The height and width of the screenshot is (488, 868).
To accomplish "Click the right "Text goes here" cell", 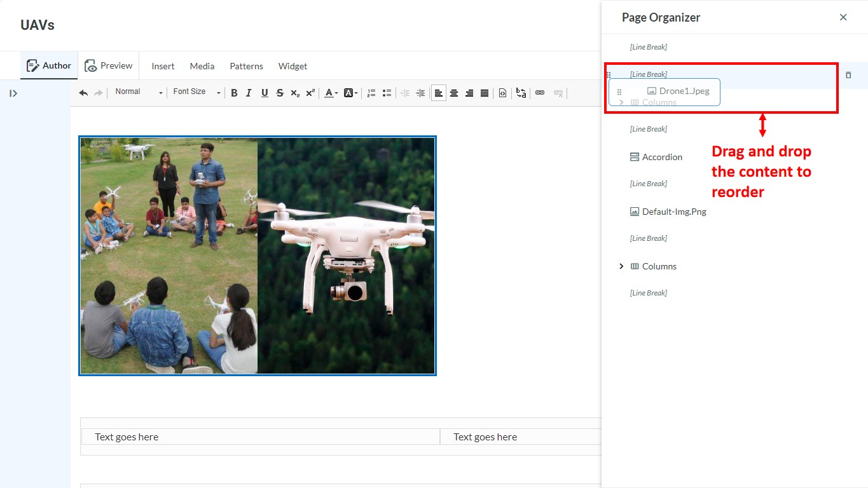I will pos(521,437).
